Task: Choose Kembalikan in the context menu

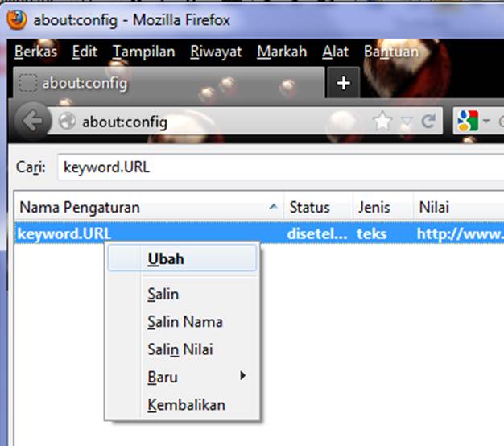Action: pyautogui.click(x=182, y=405)
